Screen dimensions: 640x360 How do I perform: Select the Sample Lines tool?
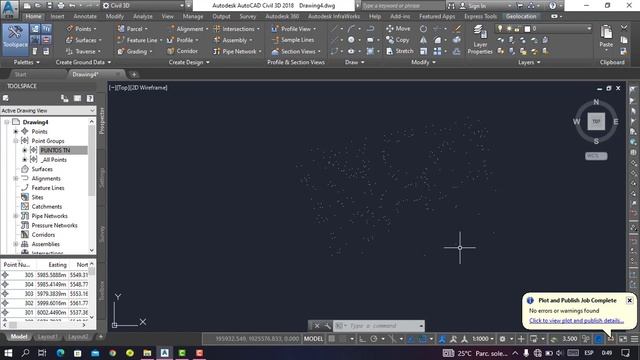point(293,40)
